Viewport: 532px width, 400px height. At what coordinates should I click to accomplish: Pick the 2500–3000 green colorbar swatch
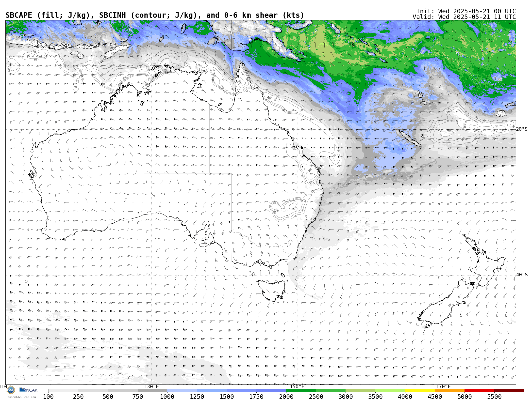coord(331,391)
